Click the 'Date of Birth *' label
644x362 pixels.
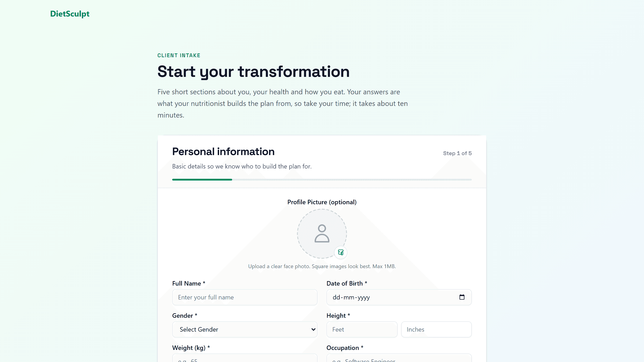click(347, 283)
